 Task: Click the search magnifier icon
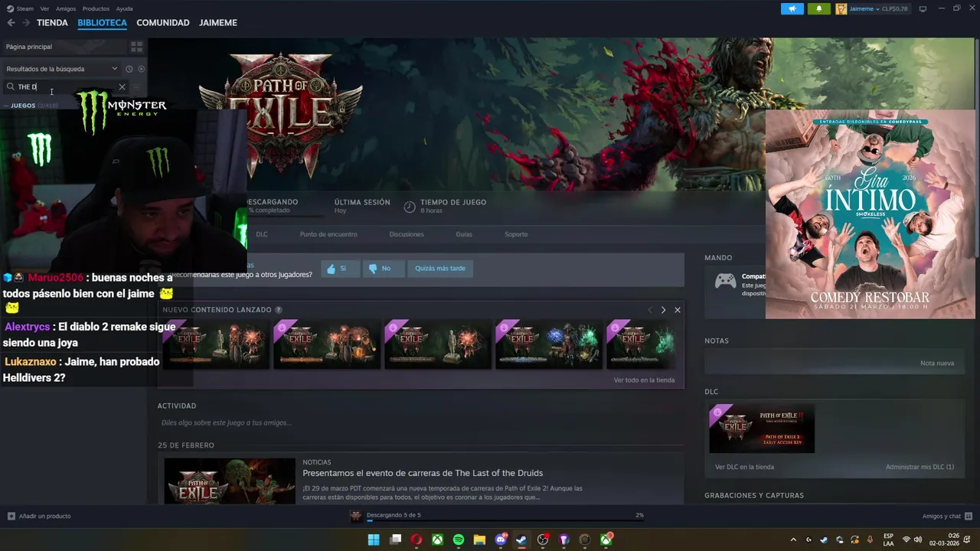11,86
